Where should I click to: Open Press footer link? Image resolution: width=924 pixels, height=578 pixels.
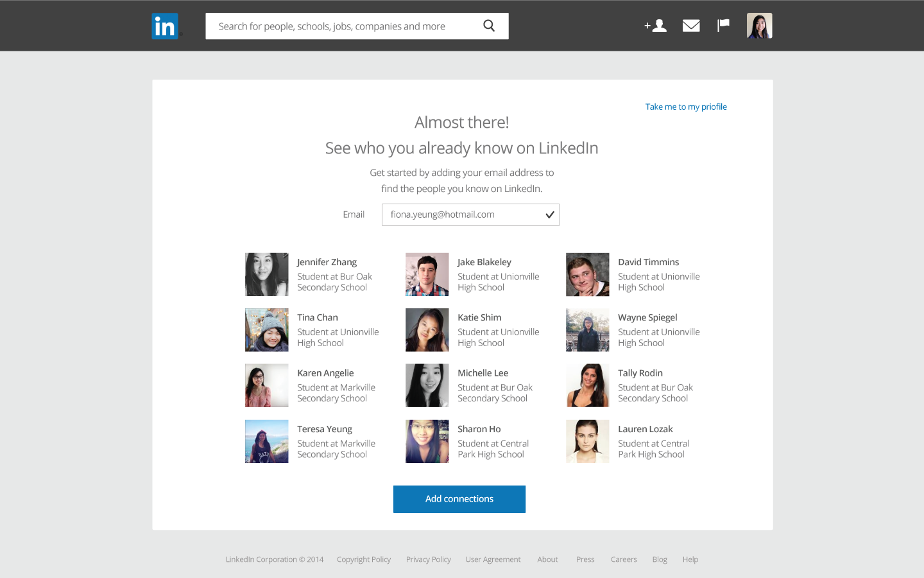585,559
